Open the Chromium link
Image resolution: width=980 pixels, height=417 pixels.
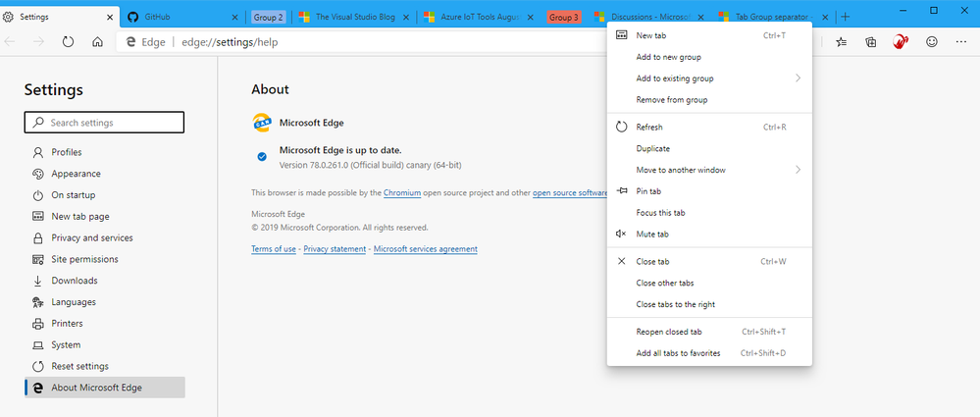coord(402,193)
